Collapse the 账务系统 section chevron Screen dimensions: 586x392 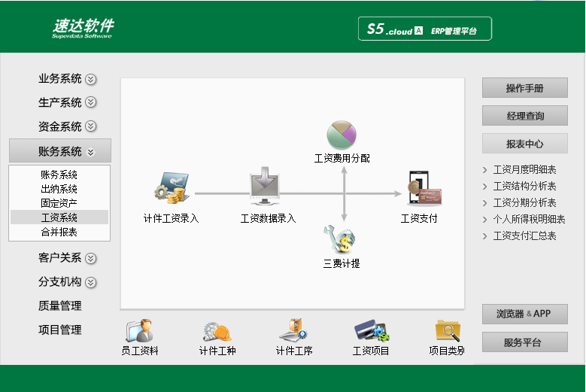tap(90, 152)
